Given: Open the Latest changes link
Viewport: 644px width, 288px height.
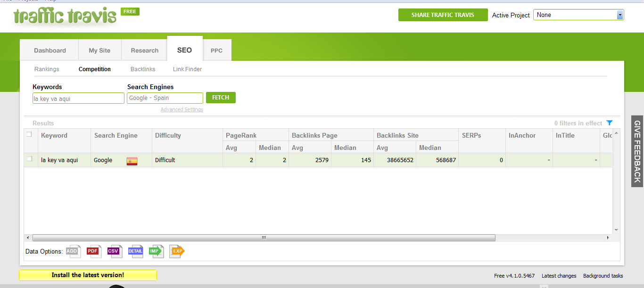Looking at the screenshot, I should 559,276.
